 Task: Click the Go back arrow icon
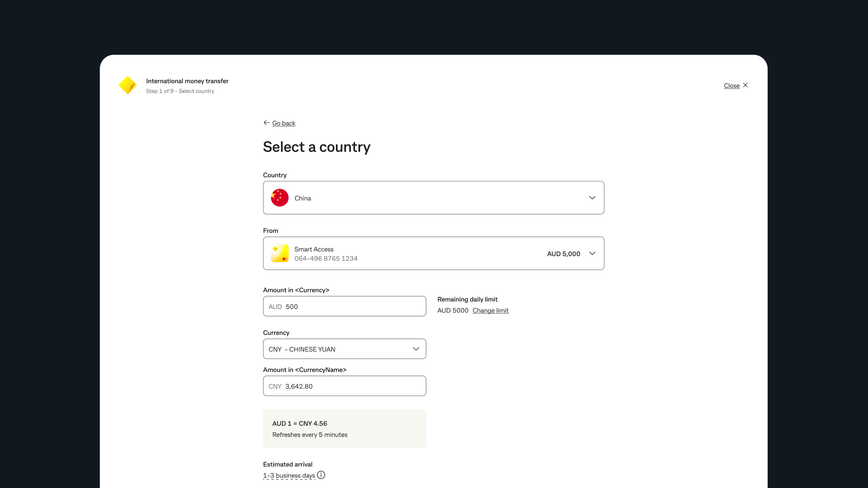(x=266, y=123)
